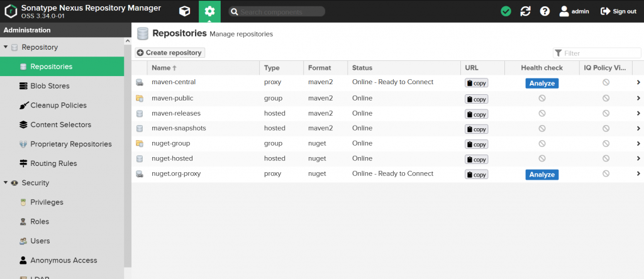The height and width of the screenshot is (279, 644).
Task: Open the Help question mark icon
Action: pyautogui.click(x=545, y=11)
